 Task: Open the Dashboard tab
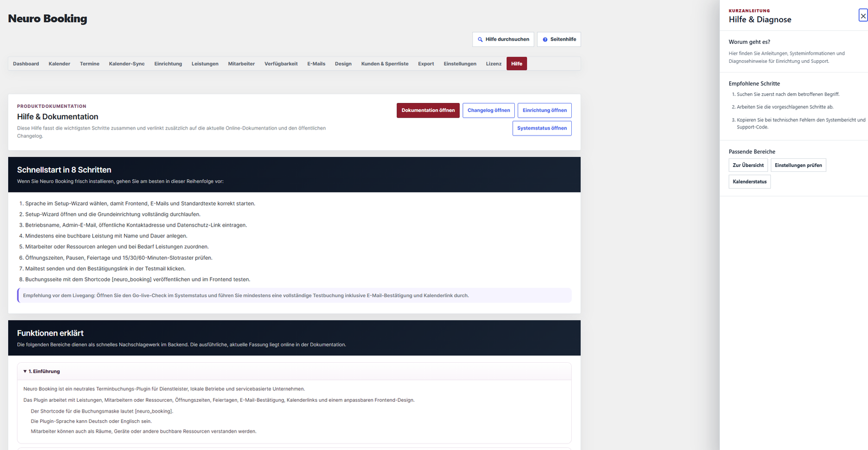(26, 64)
